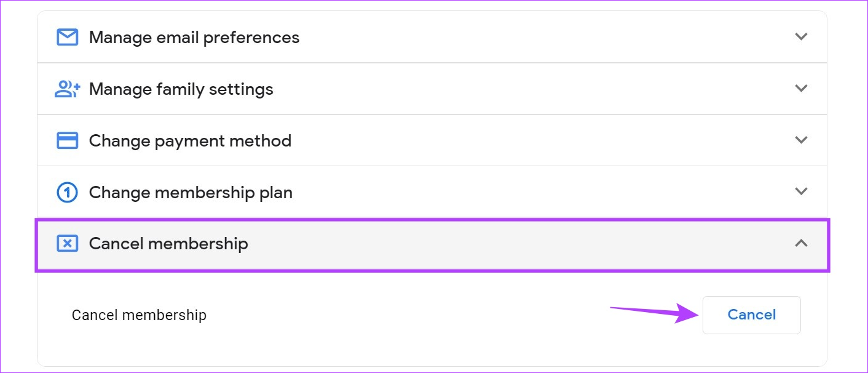
Task: Click the boxed X cancel membership icon
Action: [x=68, y=244]
